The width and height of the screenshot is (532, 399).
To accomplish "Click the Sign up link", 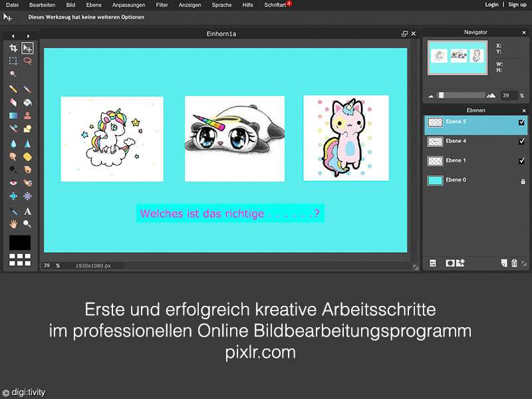I will [x=517, y=5].
